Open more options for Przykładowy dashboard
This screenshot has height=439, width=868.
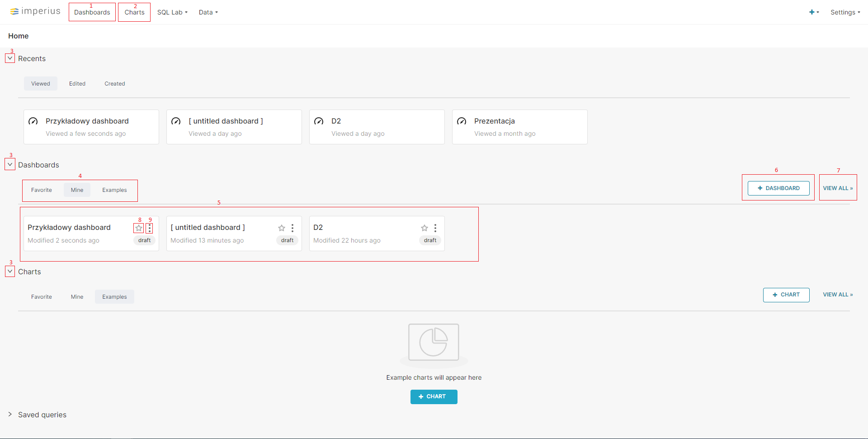150,228
